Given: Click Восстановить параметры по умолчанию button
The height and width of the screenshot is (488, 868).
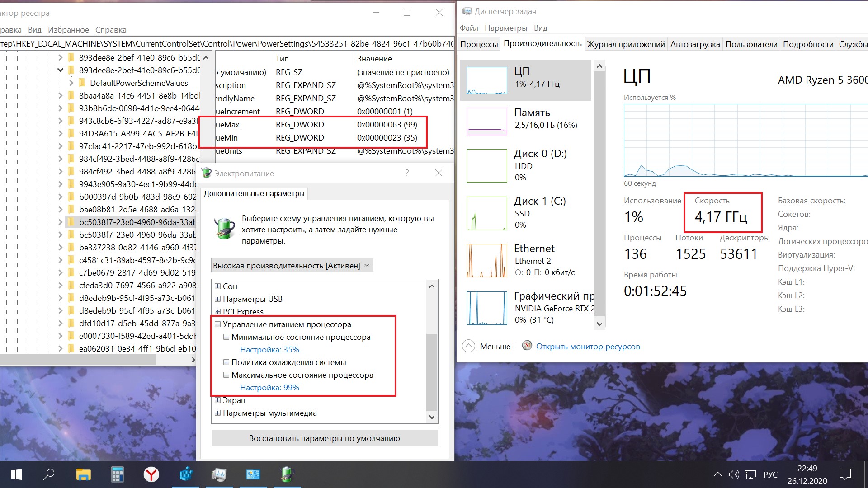Looking at the screenshot, I should click(x=325, y=438).
